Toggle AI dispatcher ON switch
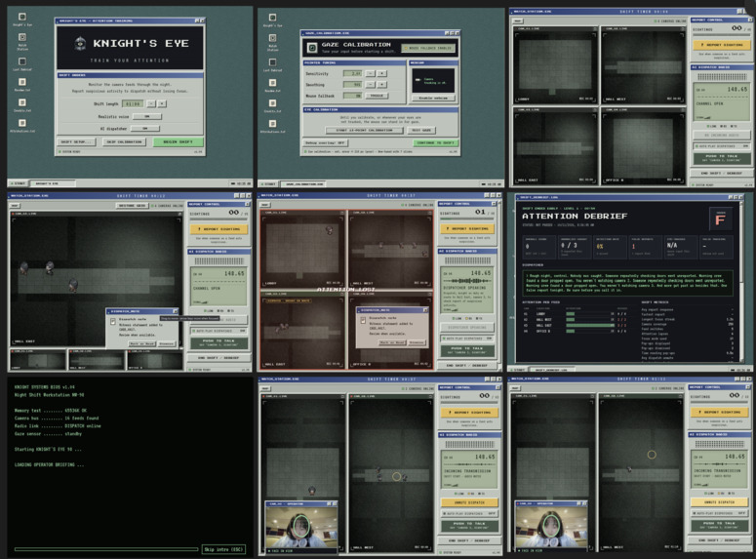The height and width of the screenshot is (559, 756). [x=145, y=129]
